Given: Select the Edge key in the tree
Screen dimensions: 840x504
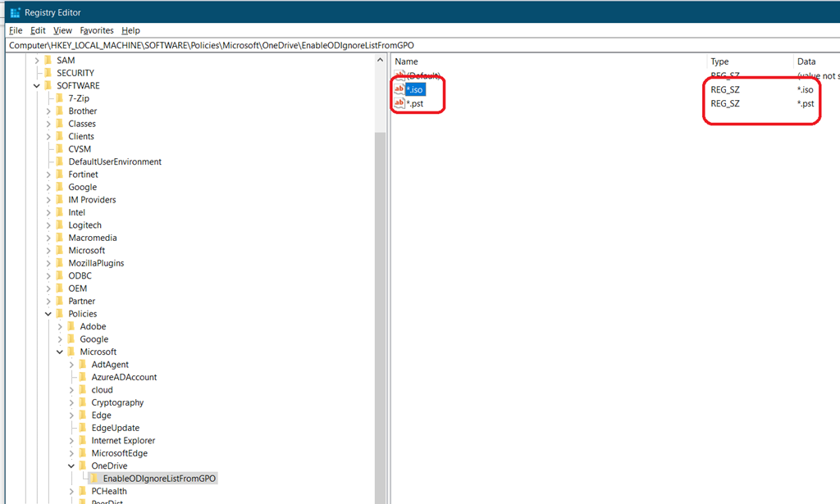Looking at the screenshot, I should pos(101,415).
